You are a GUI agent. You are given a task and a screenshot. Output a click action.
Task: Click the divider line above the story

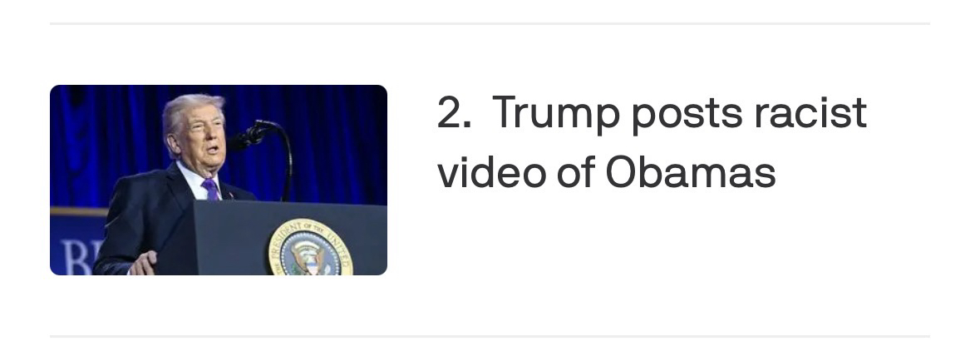[490, 24]
